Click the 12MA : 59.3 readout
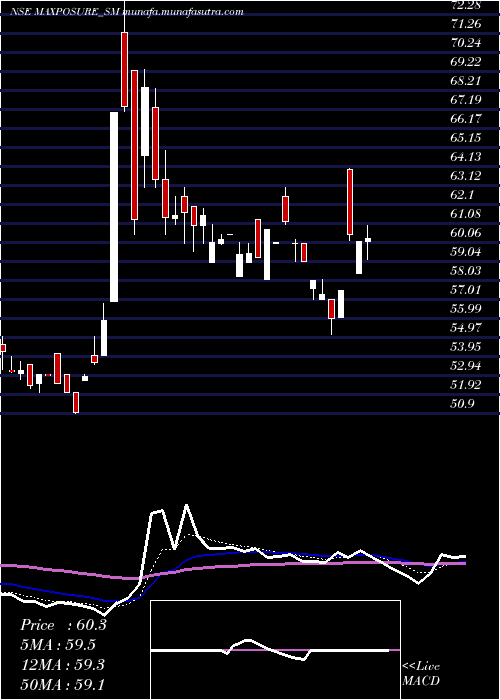The image size is (500, 700). coord(62,665)
